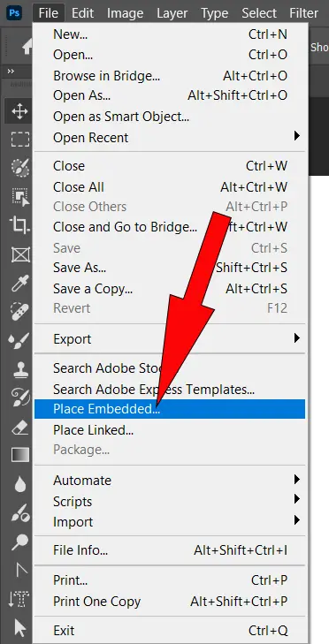This screenshot has height=644, width=329.
Task: Select the Move tool
Action: click(x=19, y=111)
